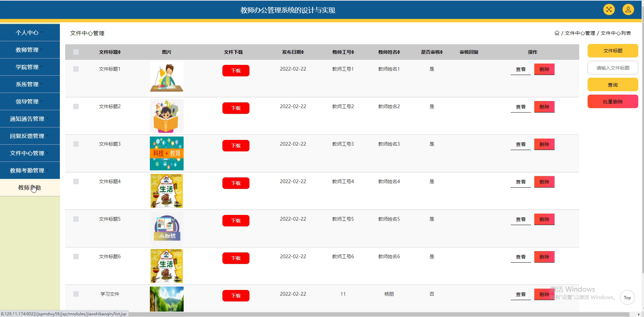The height and width of the screenshot is (317, 644).
Task: Open the reading-child thumbnail of 文件标题2
Action: (x=167, y=116)
